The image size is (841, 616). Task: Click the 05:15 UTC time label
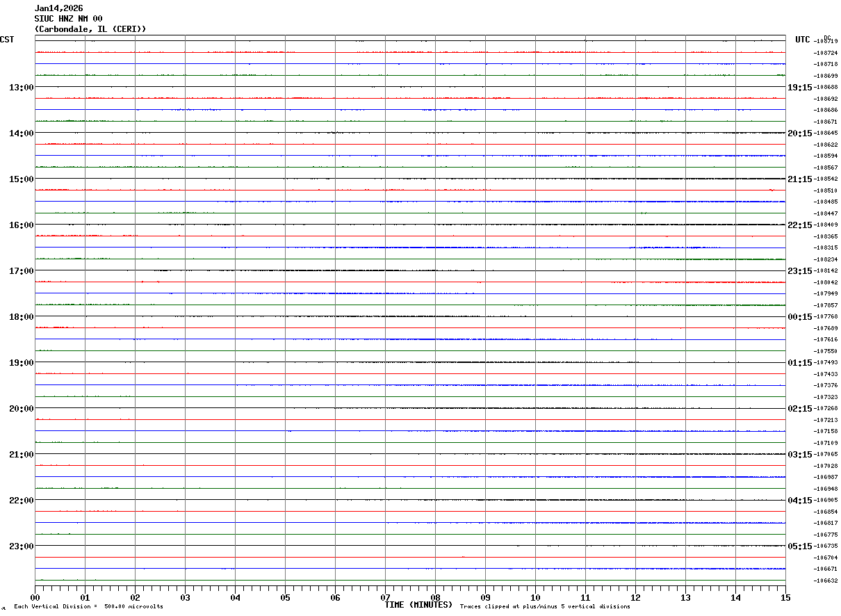point(800,546)
